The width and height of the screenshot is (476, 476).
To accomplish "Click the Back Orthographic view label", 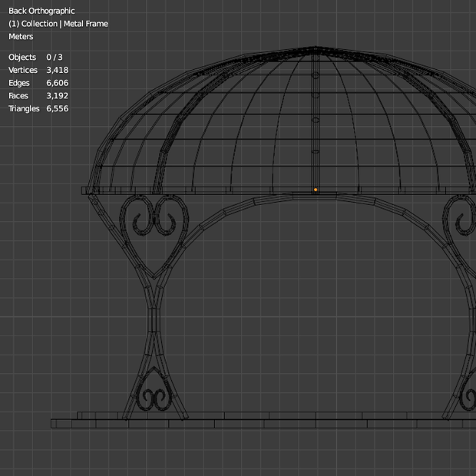I will tap(41, 11).
